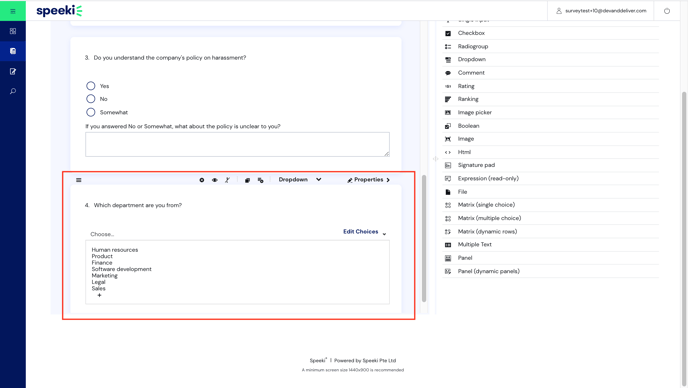Click the Speeki logo

coord(59,11)
